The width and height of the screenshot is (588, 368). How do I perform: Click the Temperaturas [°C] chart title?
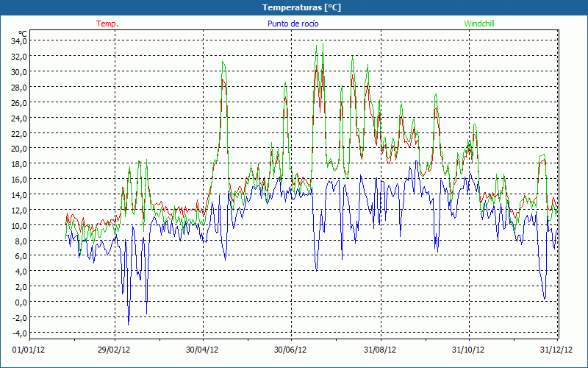301,7
